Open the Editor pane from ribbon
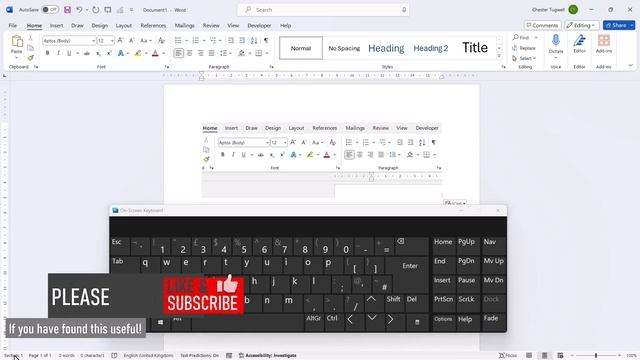The height and width of the screenshot is (360, 640). 579,44
